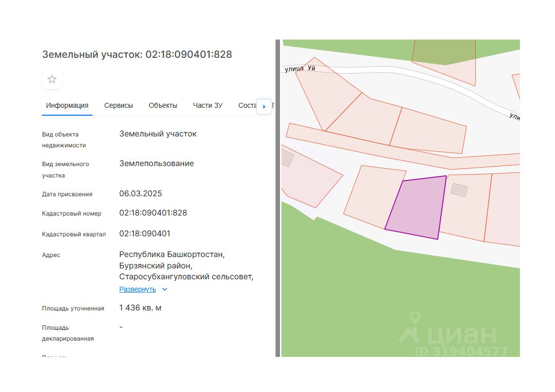555x392 pixels.
Task: Click the улица Уй street label on map
Action: point(300,68)
